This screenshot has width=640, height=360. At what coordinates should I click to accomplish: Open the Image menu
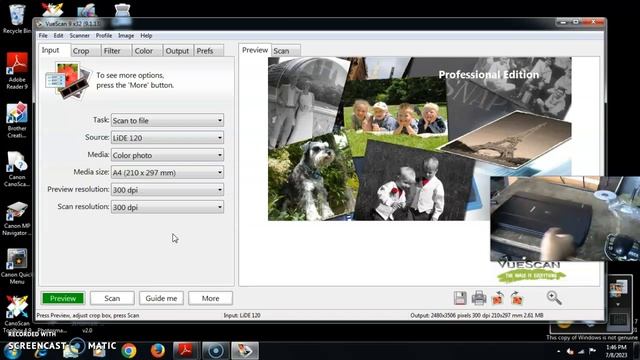pos(126,36)
